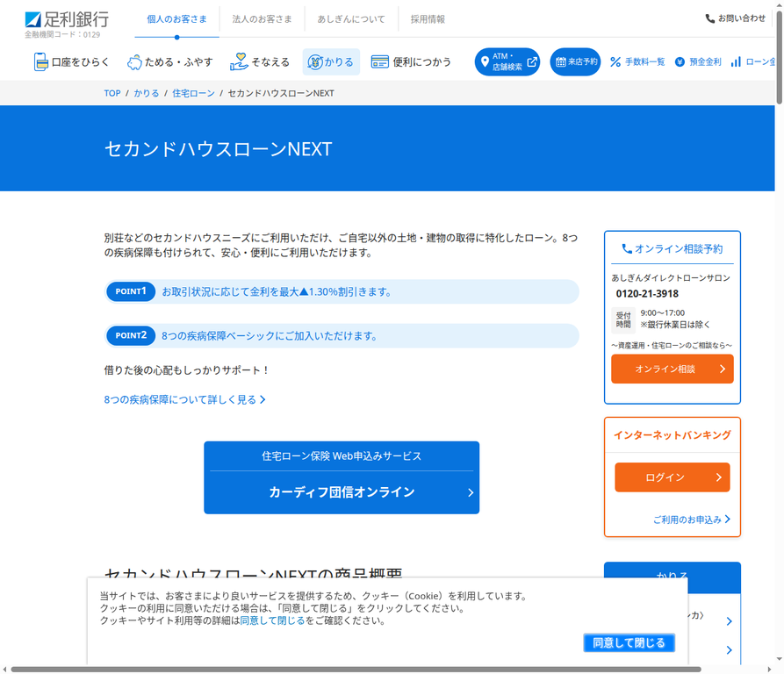This screenshot has height=674, width=784.
Task: Click the phone number 0120-21-3918
Action: [647, 294]
